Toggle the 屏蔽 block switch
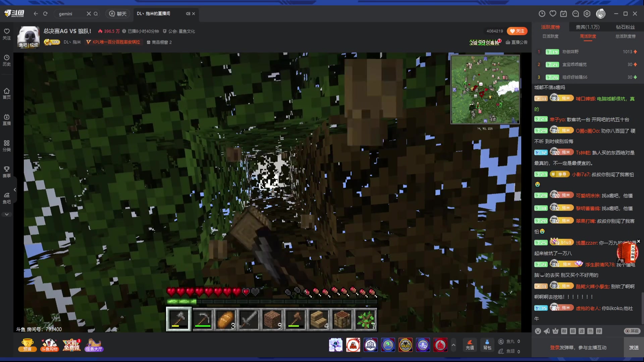This screenshot has height=362, width=644. (632, 331)
